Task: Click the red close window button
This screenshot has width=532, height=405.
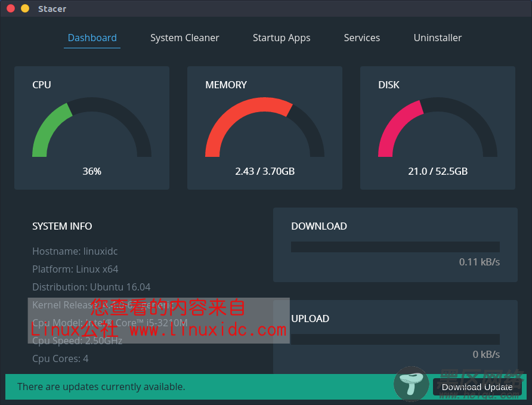Action: click(11, 8)
